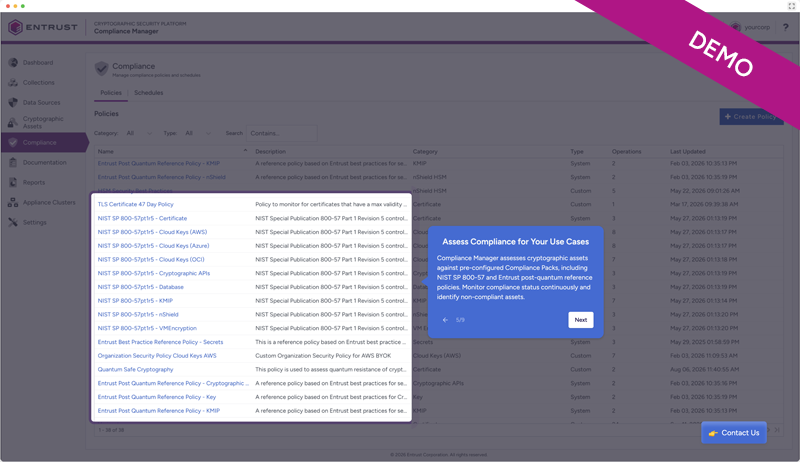The image size is (800, 462).
Task: Open NIST SP 800-57pt1r5 - KMIP policy
Action: [x=135, y=301]
